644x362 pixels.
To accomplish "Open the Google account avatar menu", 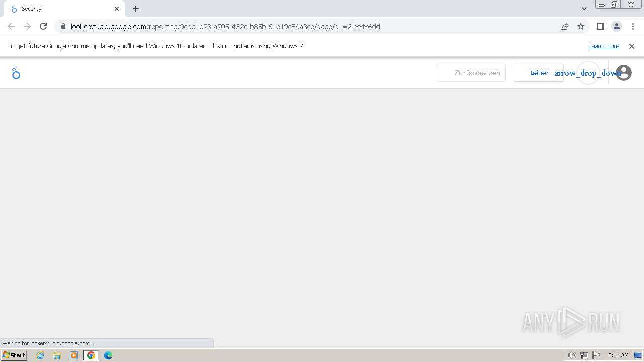I will 624,73.
